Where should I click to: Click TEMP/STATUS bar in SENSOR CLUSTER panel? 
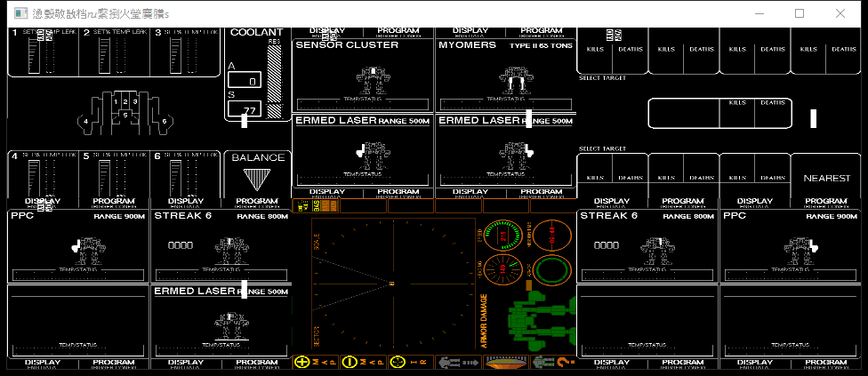click(x=363, y=104)
